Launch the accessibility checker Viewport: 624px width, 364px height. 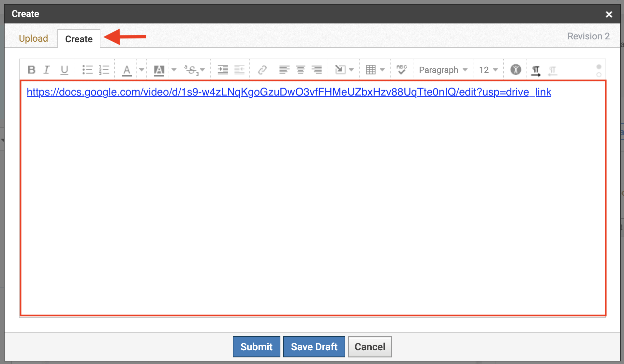pos(515,70)
